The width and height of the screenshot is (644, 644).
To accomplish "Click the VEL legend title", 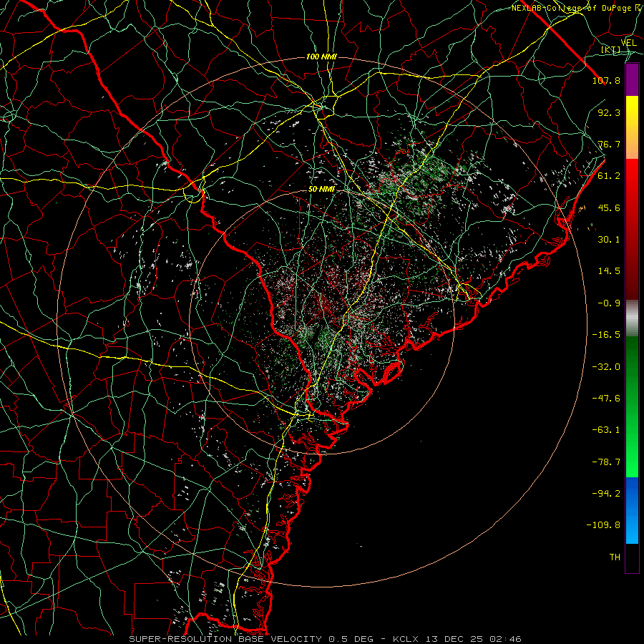I will (628, 43).
